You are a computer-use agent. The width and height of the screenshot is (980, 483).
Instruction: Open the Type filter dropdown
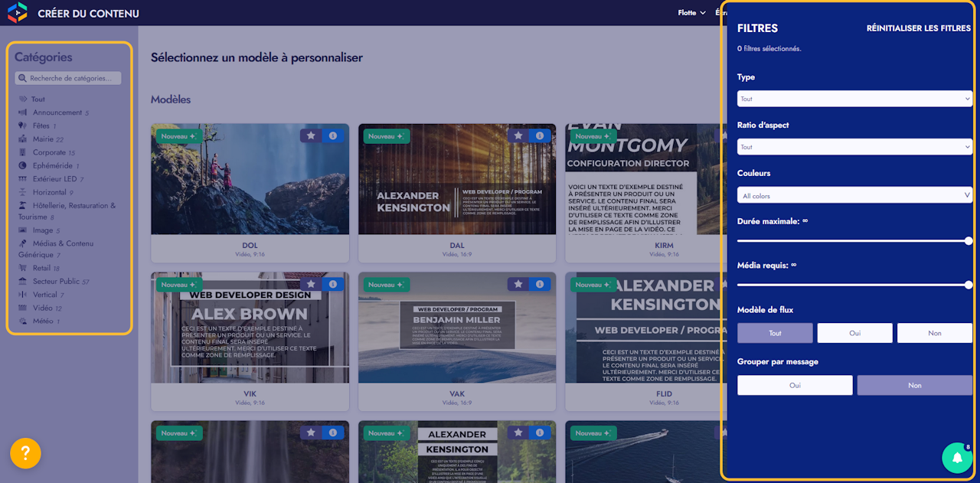coord(854,99)
